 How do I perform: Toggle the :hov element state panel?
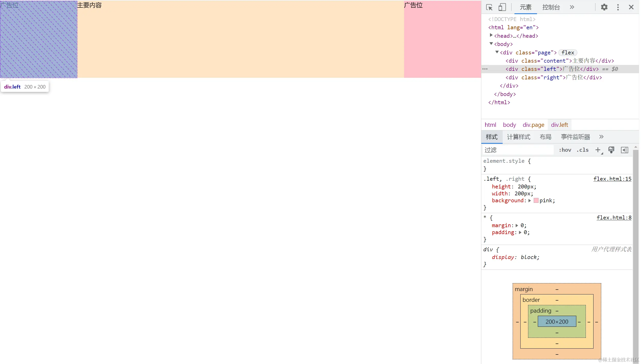[x=565, y=150]
